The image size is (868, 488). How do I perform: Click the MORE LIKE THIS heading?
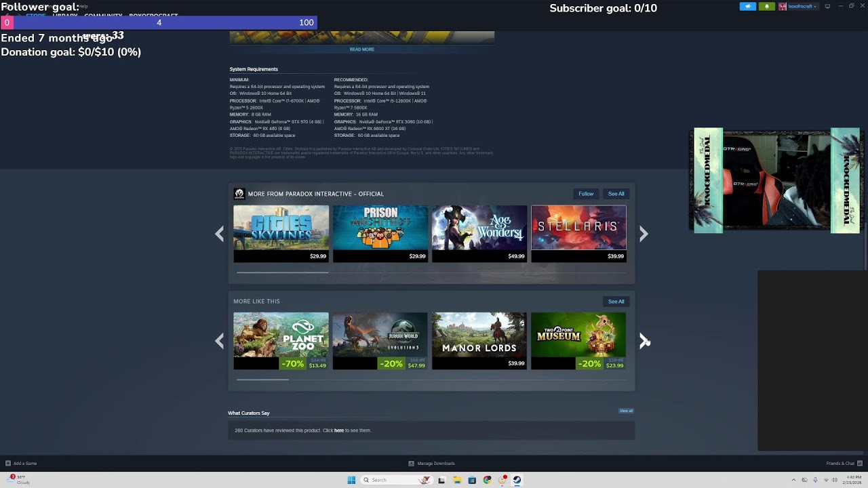pyautogui.click(x=256, y=302)
